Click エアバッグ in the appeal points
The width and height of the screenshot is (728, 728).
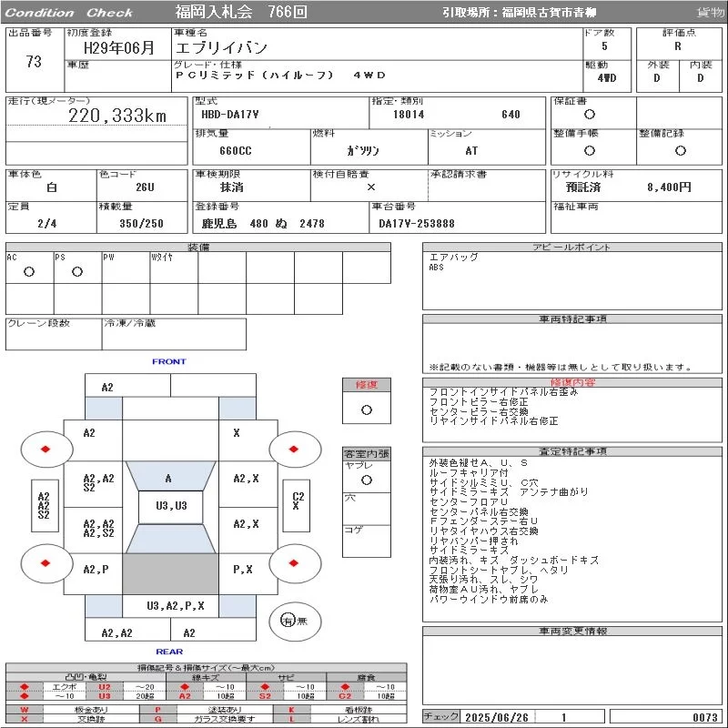453,257
